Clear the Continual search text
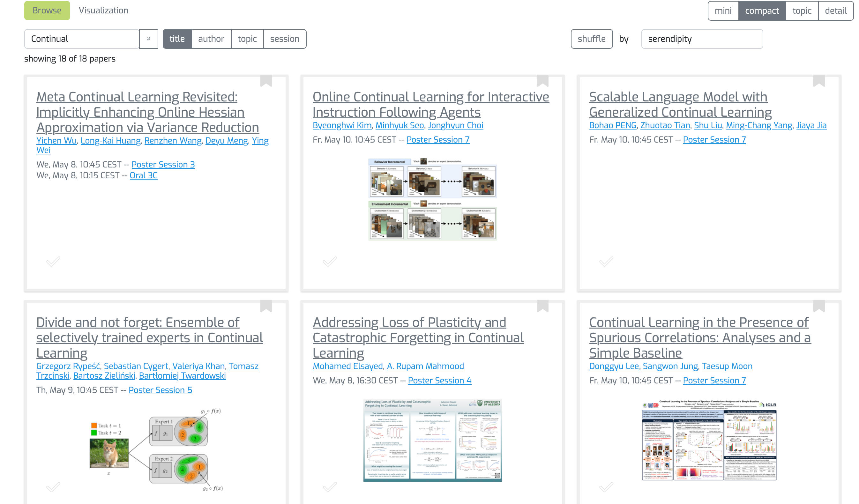 pos(149,39)
